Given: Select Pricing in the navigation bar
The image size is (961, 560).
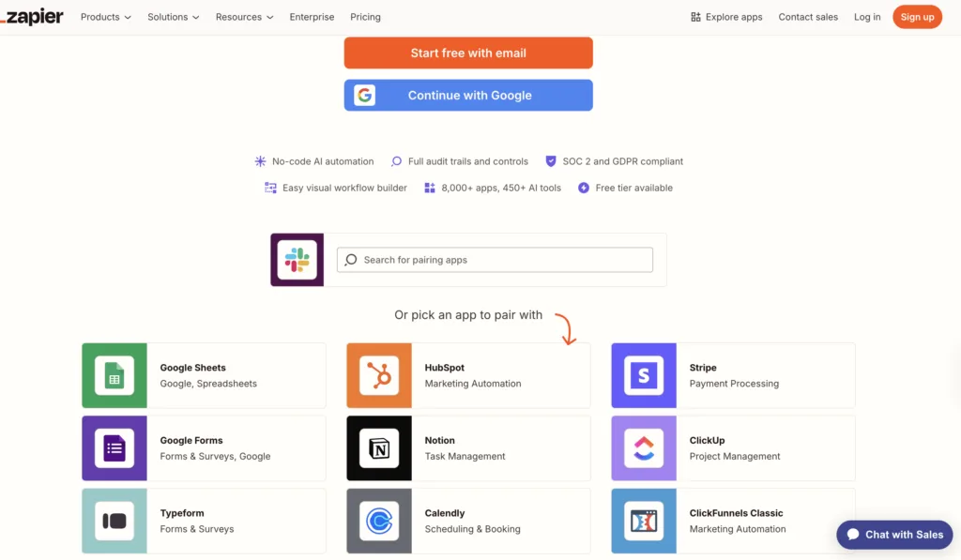Looking at the screenshot, I should tap(365, 16).
